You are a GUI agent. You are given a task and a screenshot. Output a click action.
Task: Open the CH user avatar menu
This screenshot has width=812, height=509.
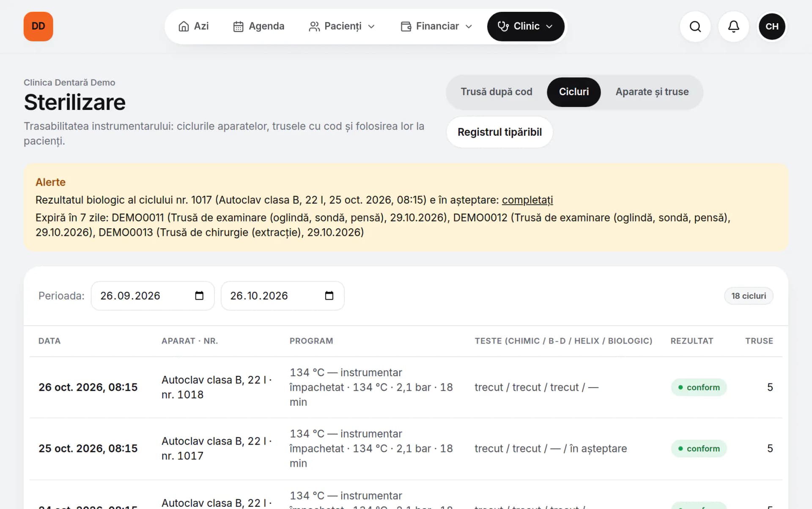tap(772, 27)
